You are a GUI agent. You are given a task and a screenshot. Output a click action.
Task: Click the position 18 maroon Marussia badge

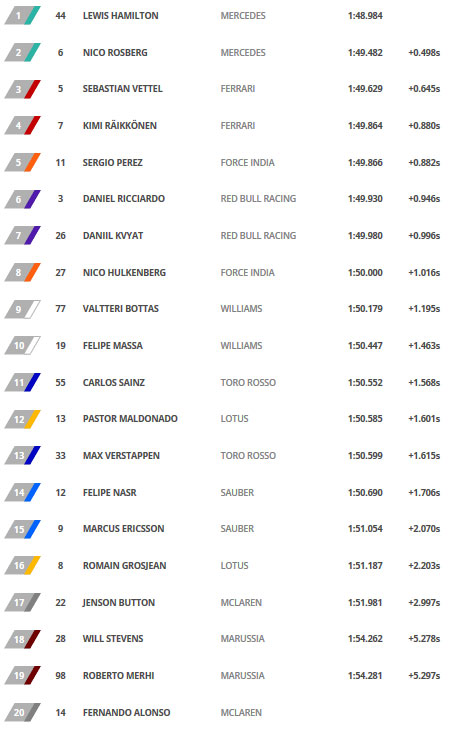22,639
